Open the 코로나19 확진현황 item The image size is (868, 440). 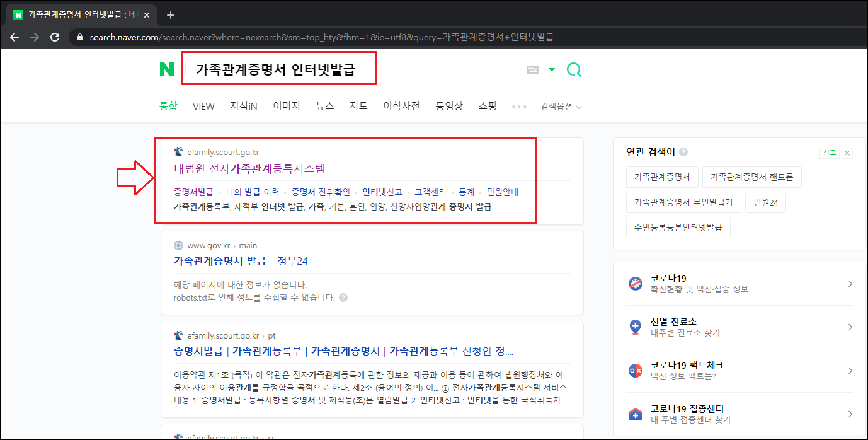click(741, 284)
